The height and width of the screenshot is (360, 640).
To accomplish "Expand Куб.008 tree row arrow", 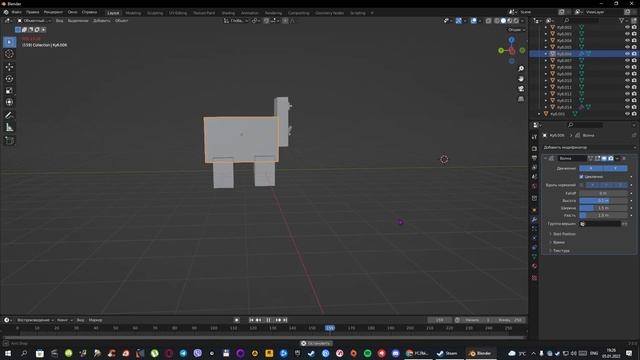I will point(546,67).
